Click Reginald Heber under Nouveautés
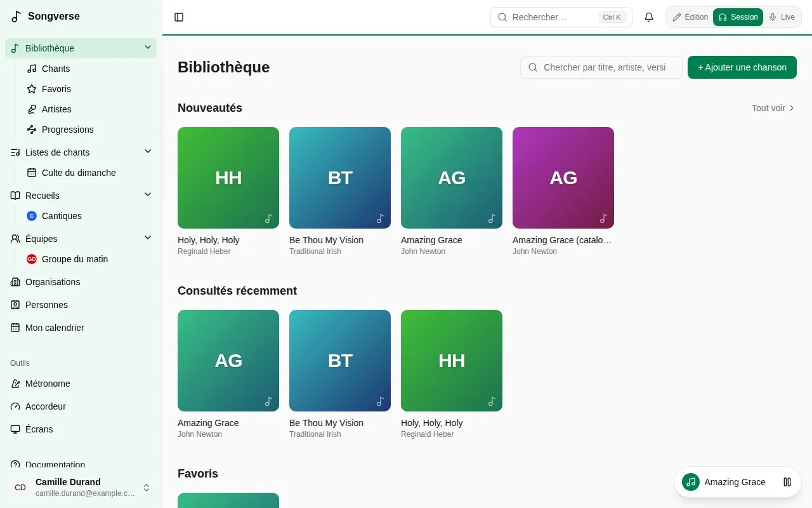The image size is (812, 508). pos(204,251)
